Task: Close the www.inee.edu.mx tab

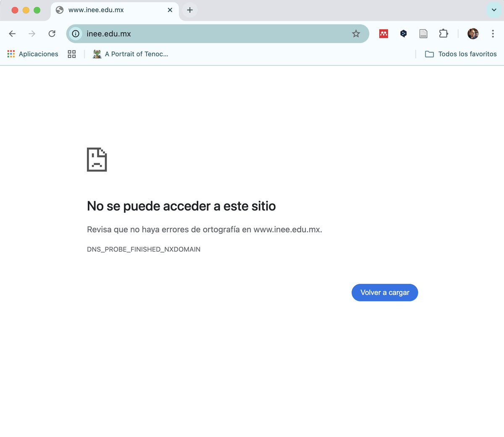Action: click(170, 10)
